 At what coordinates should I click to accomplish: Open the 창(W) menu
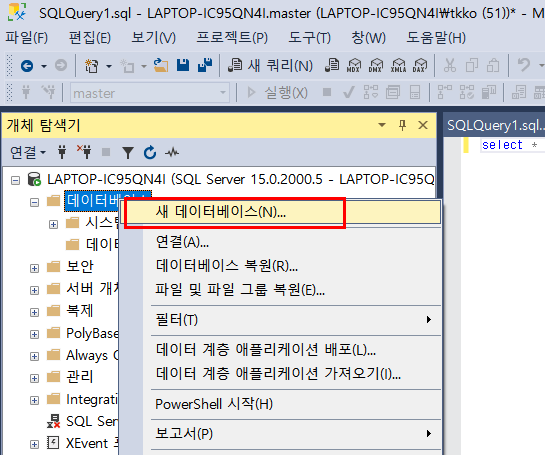pyautogui.click(x=368, y=38)
